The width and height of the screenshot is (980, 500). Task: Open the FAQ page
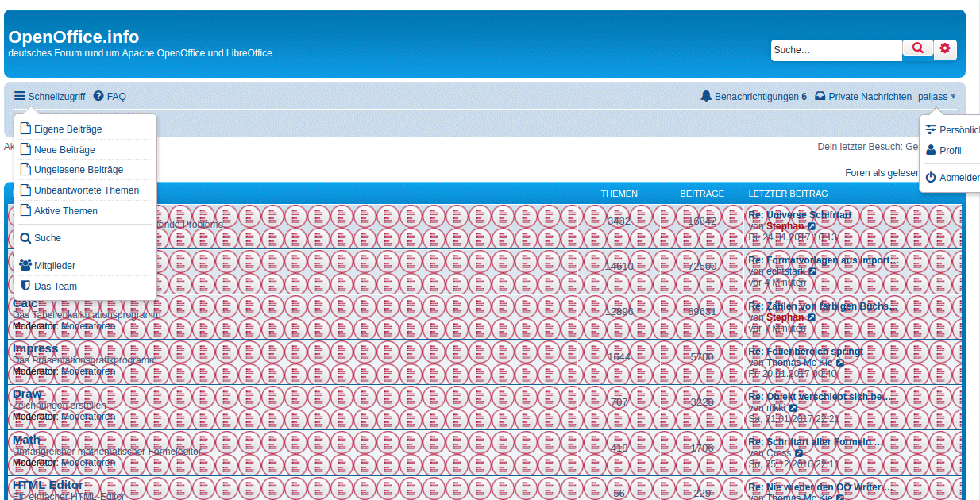[110, 97]
